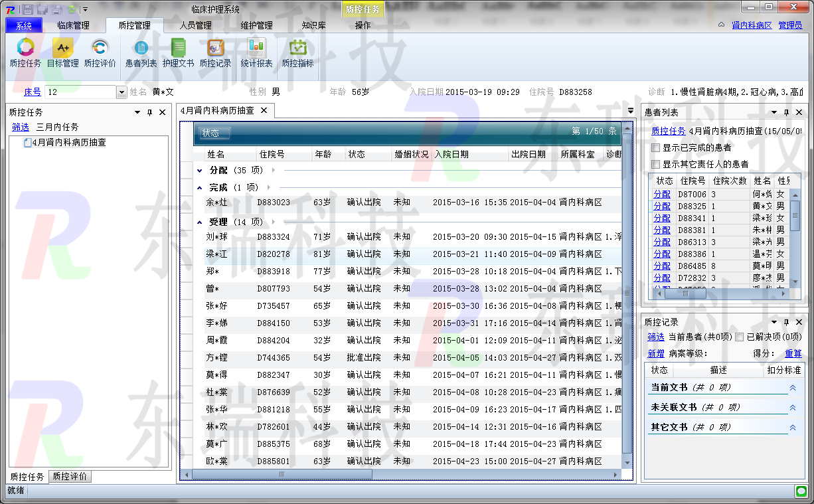Collapse the 当前文书 section

(x=792, y=388)
